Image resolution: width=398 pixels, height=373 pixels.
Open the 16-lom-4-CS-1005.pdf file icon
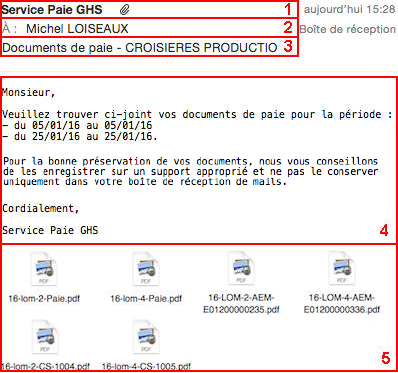146,337
